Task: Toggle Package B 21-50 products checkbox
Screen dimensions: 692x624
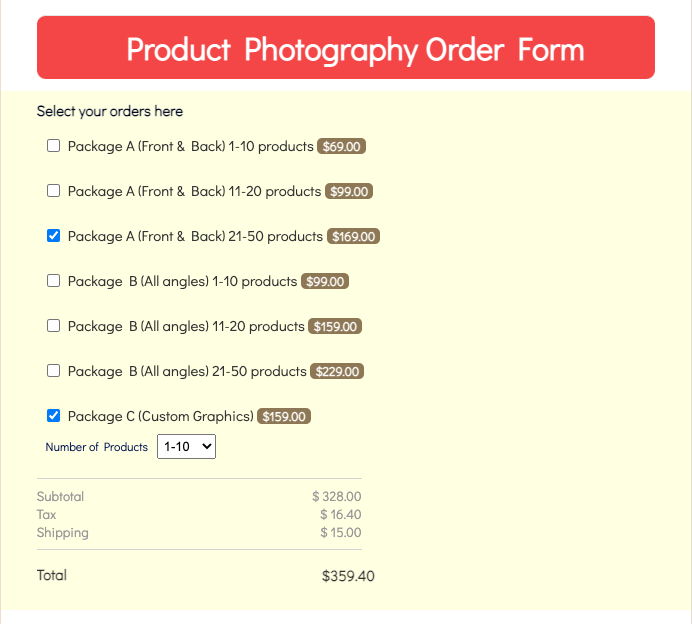Action: [54, 371]
